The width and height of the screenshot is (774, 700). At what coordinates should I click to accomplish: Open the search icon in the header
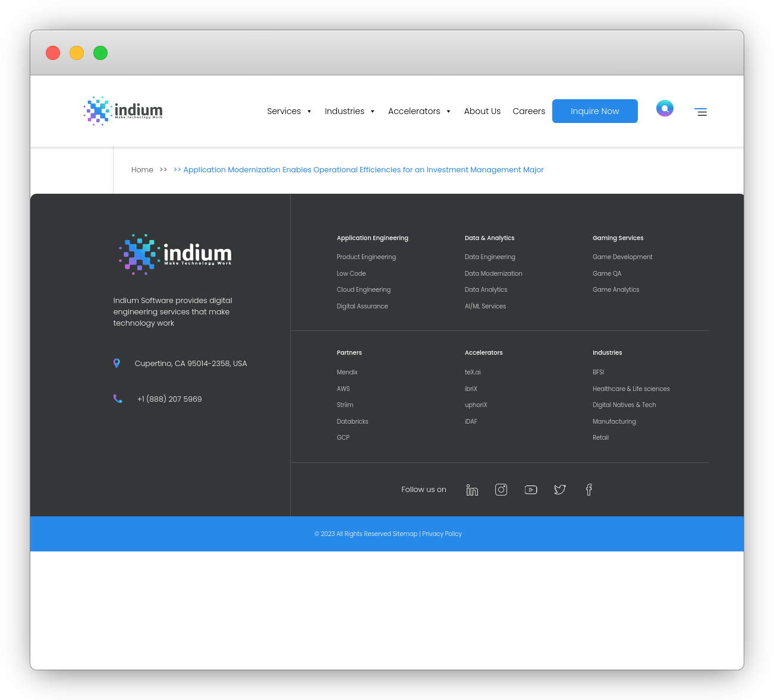pyautogui.click(x=665, y=108)
